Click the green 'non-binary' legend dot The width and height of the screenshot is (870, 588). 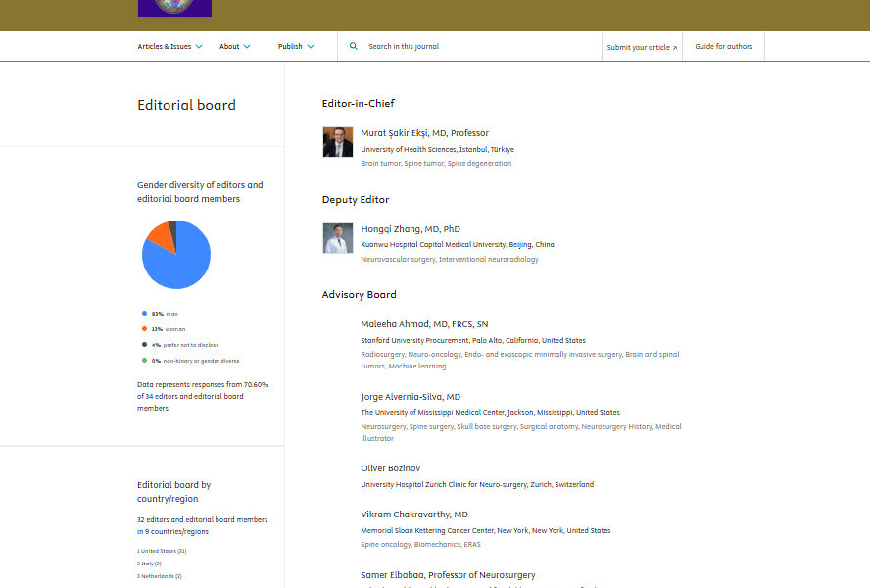click(144, 361)
